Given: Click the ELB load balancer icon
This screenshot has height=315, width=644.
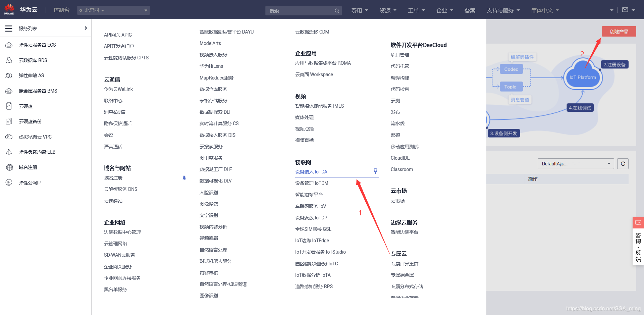Looking at the screenshot, I should point(9,152).
